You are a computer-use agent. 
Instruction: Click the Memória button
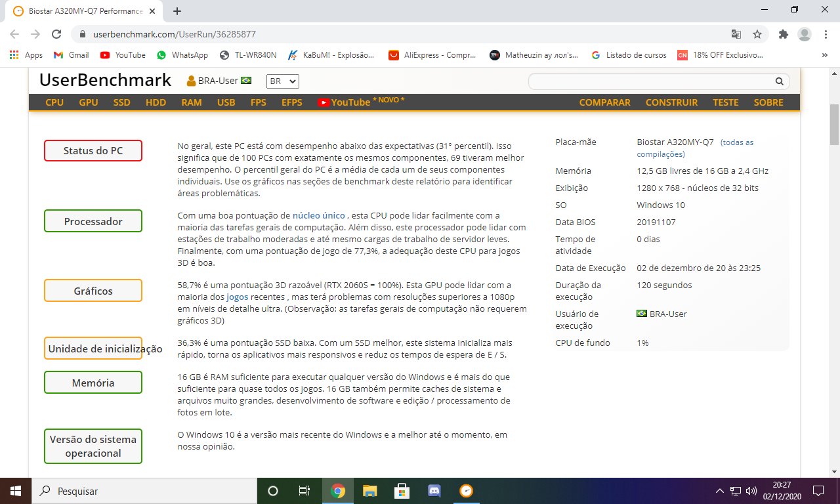(x=93, y=383)
